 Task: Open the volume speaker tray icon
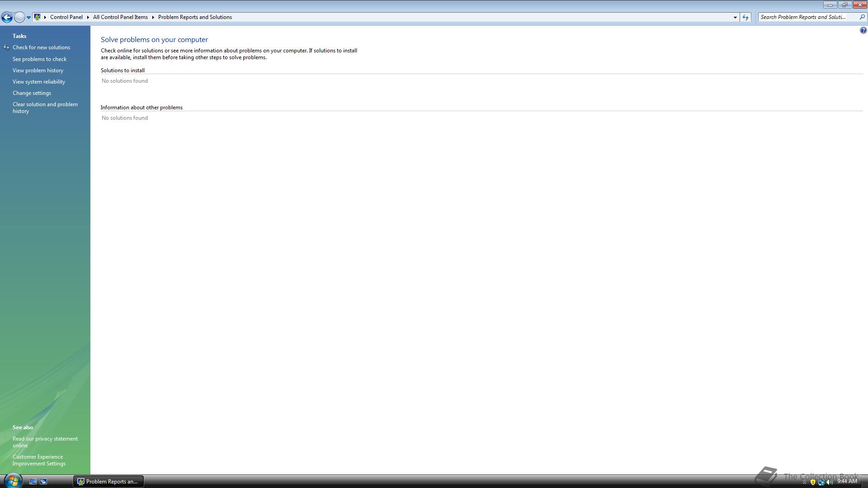[830, 482]
